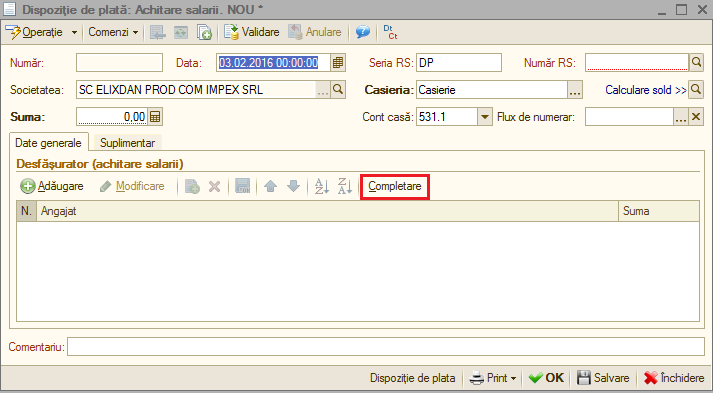This screenshot has height=393, width=713.
Task: Sort rows ascending with the A-Z icon
Action: coord(322,186)
